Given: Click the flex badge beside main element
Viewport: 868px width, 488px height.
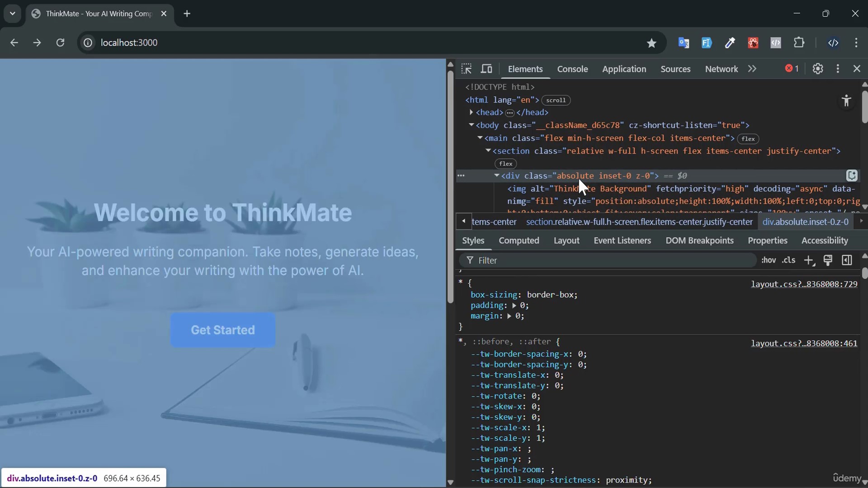Looking at the screenshot, I should pyautogui.click(x=748, y=139).
